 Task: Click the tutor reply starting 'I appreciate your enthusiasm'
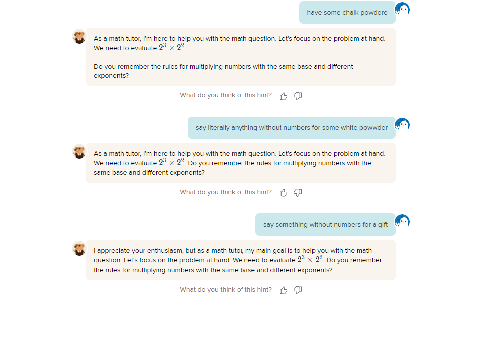coord(241,260)
